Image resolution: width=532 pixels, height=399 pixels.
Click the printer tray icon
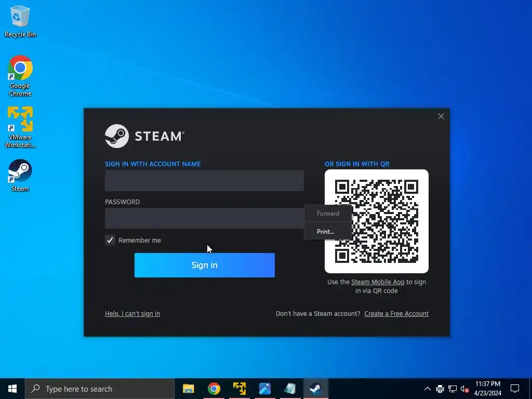[x=440, y=389]
